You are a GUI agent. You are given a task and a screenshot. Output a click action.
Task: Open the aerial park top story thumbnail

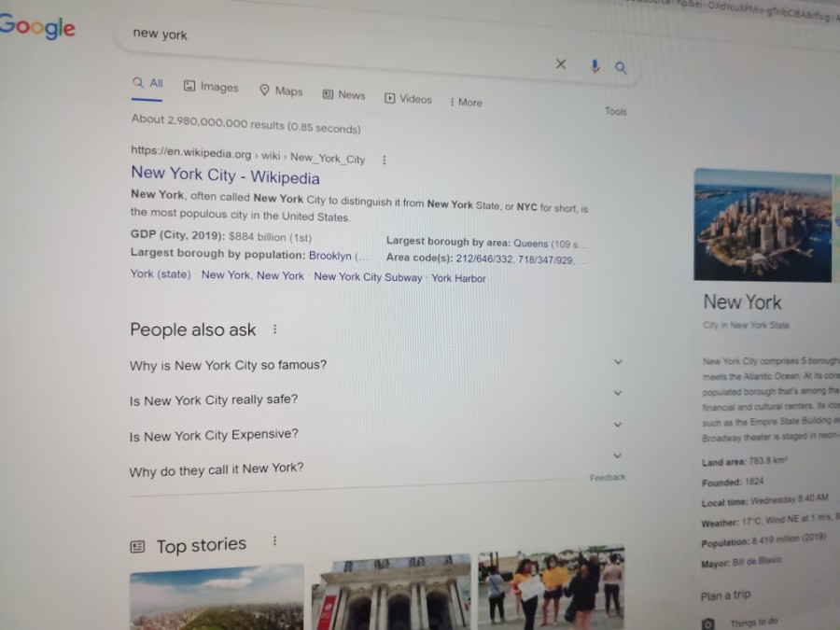(217, 596)
